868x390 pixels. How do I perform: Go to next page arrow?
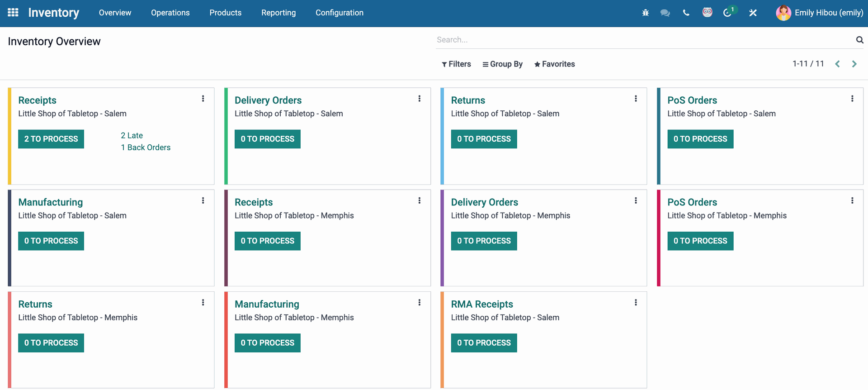click(x=854, y=64)
